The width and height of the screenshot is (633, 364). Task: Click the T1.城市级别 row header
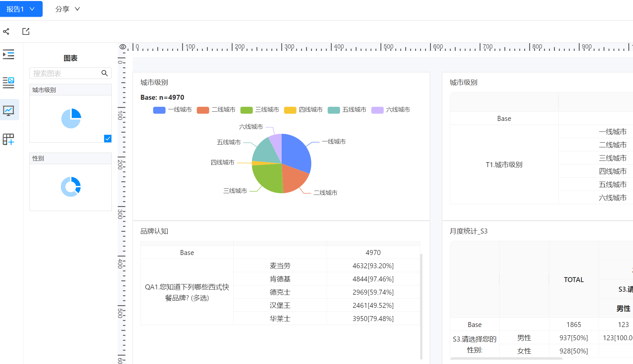click(504, 164)
